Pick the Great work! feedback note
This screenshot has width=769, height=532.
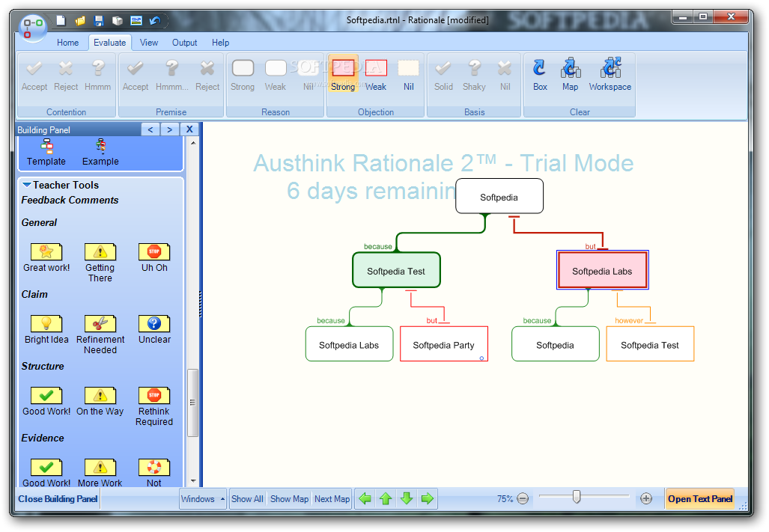click(x=46, y=257)
